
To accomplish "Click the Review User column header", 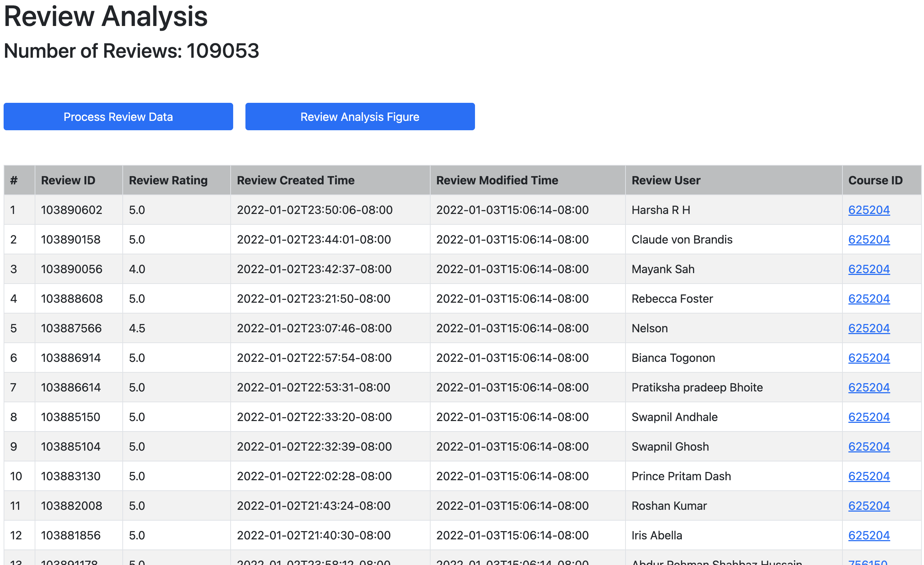I will (666, 180).
